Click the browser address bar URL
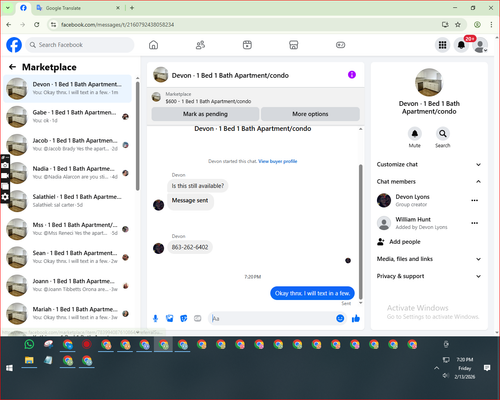This screenshot has height=400, width=500. [117, 25]
